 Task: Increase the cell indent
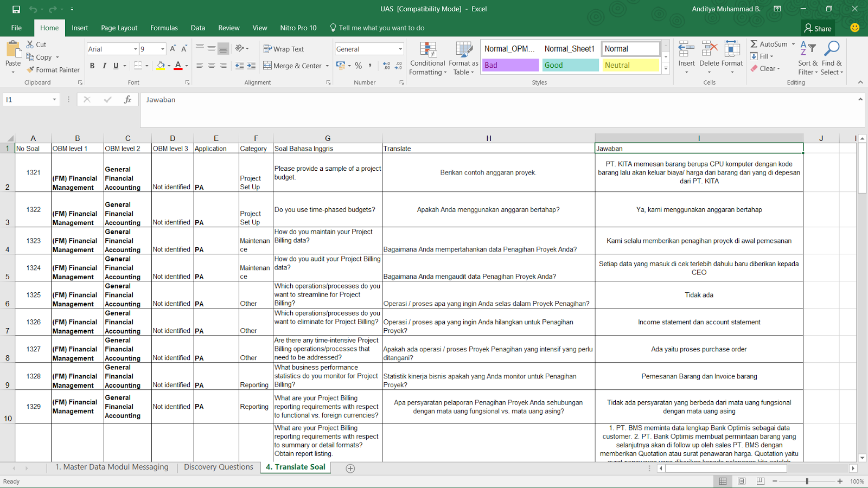coord(251,66)
